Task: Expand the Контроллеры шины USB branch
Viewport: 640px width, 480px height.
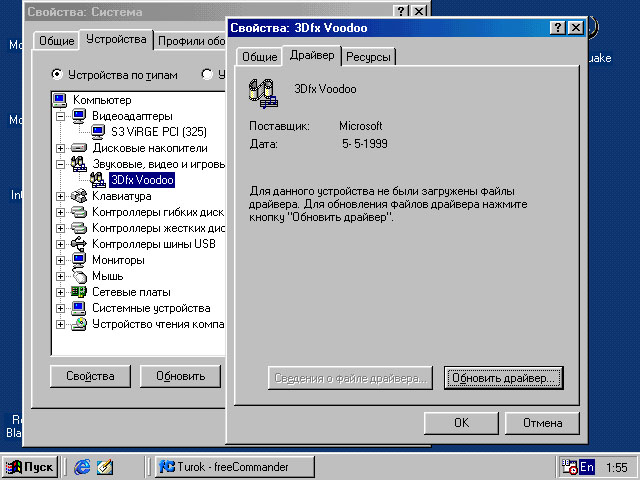Action: tap(60, 244)
